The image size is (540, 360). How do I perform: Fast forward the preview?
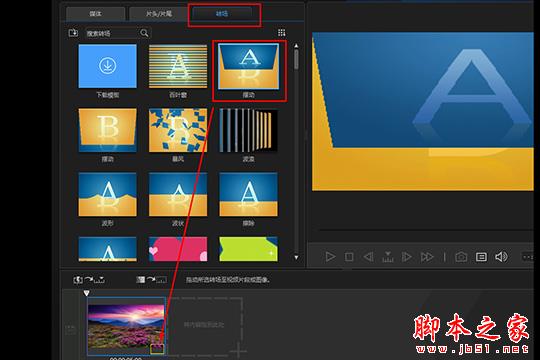[427, 257]
